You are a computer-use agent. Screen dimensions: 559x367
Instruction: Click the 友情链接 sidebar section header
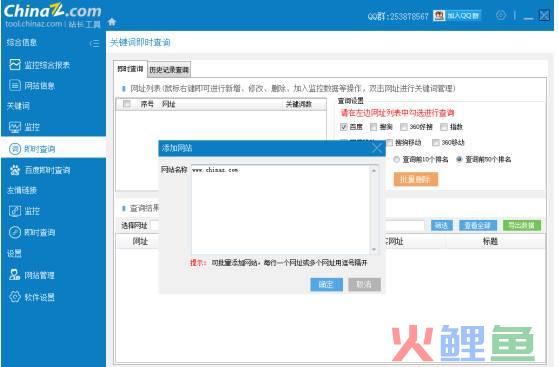click(x=22, y=190)
